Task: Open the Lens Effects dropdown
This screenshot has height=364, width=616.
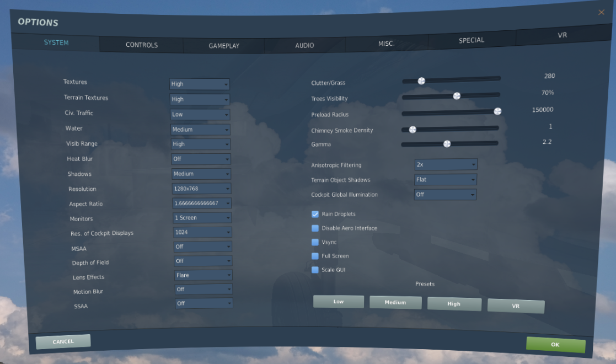Action: (203, 275)
